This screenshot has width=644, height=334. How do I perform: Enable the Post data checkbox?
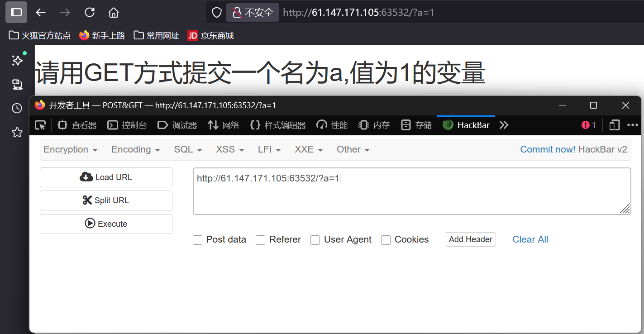[x=198, y=240]
